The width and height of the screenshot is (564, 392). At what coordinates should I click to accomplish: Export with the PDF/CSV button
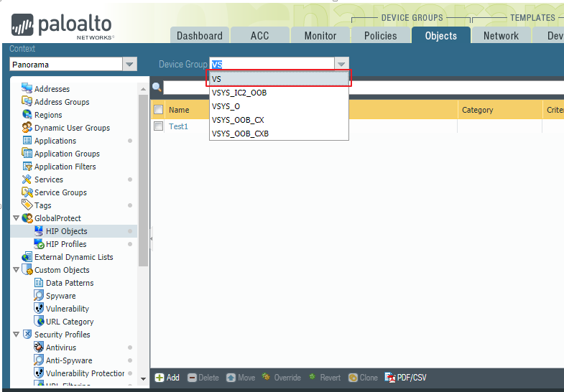pos(406,378)
